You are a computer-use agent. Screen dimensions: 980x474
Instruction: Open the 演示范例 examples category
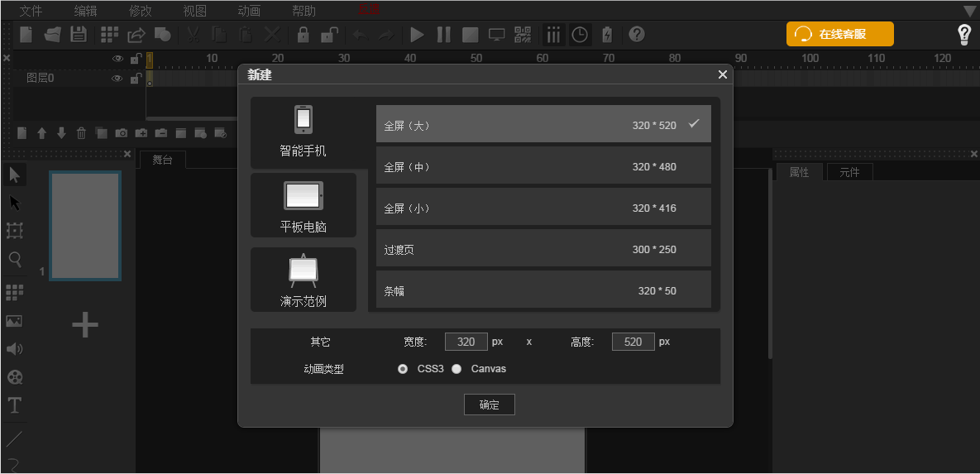tap(304, 280)
